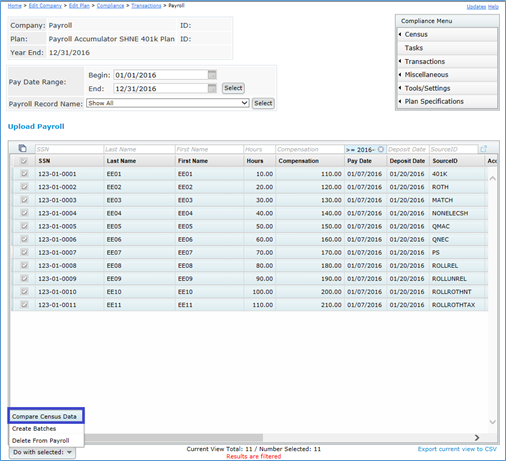This screenshot has height=461, width=506.
Task: Uncheck the row for employee EE07
Action: click(24, 252)
